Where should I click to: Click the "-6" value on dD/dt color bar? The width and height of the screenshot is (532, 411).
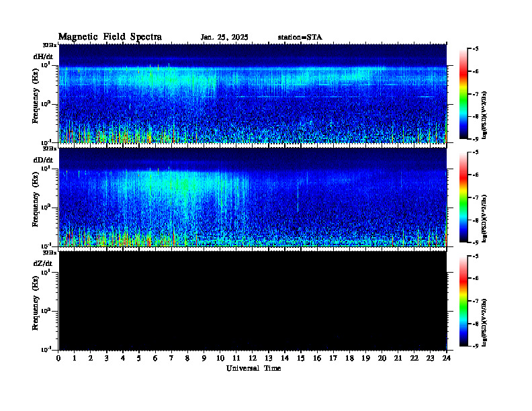[476, 175]
